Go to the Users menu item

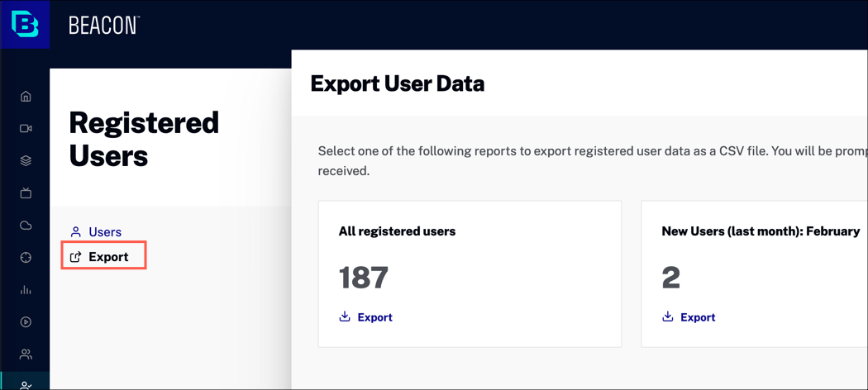click(104, 232)
